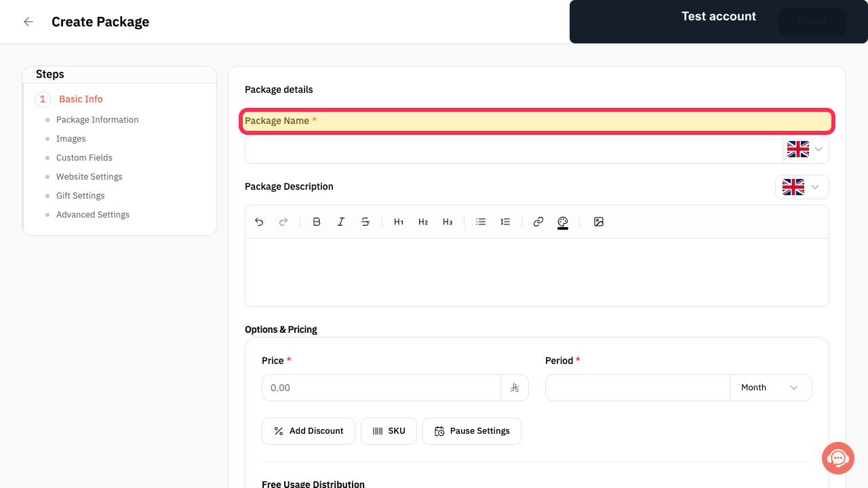Image resolution: width=868 pixels, height=488 pixels.
Task: Click the Pause Settings button
Action: click(x=472, y=431)
